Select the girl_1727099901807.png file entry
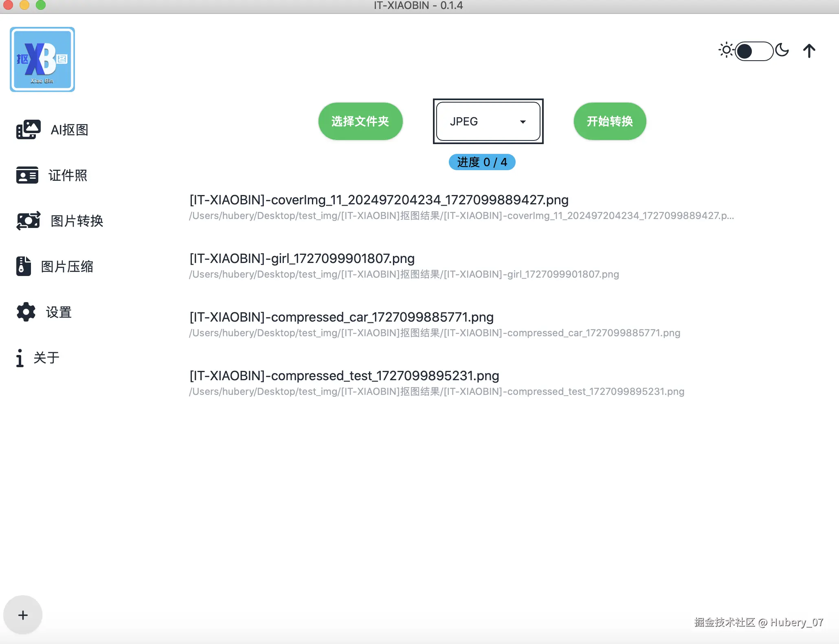Image resolution: width=839 pixels, height=644 pixels. tap(302, 258)
